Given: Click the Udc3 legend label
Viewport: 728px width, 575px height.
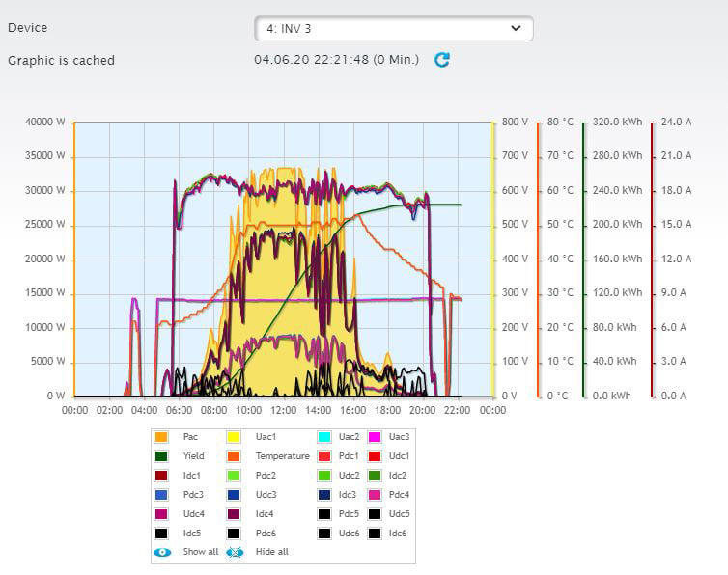Looking at the screenshot, I should [x=266, y=495].
